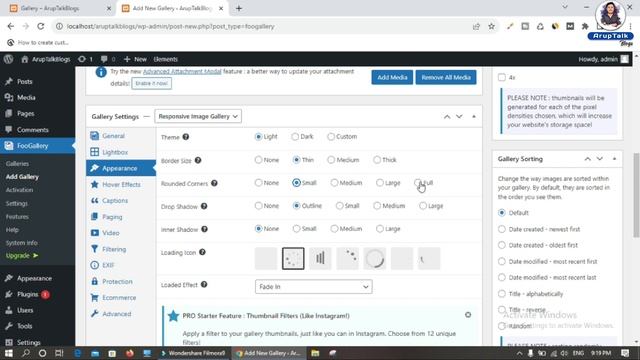Click the Ecommerce cart icon

pos(95,298)
